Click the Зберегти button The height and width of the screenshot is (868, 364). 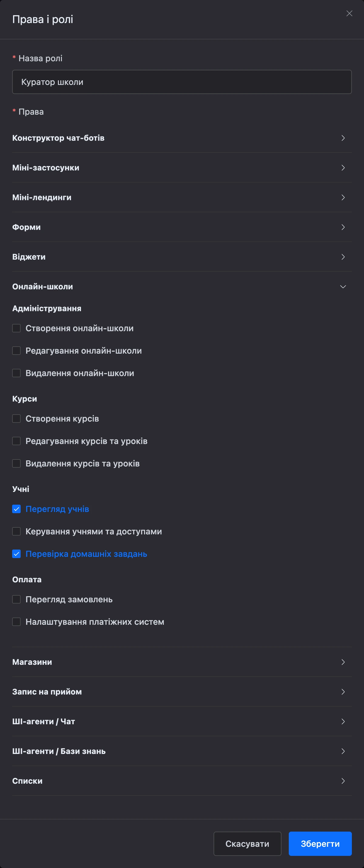pyautogui.click(x=320, y=843)
